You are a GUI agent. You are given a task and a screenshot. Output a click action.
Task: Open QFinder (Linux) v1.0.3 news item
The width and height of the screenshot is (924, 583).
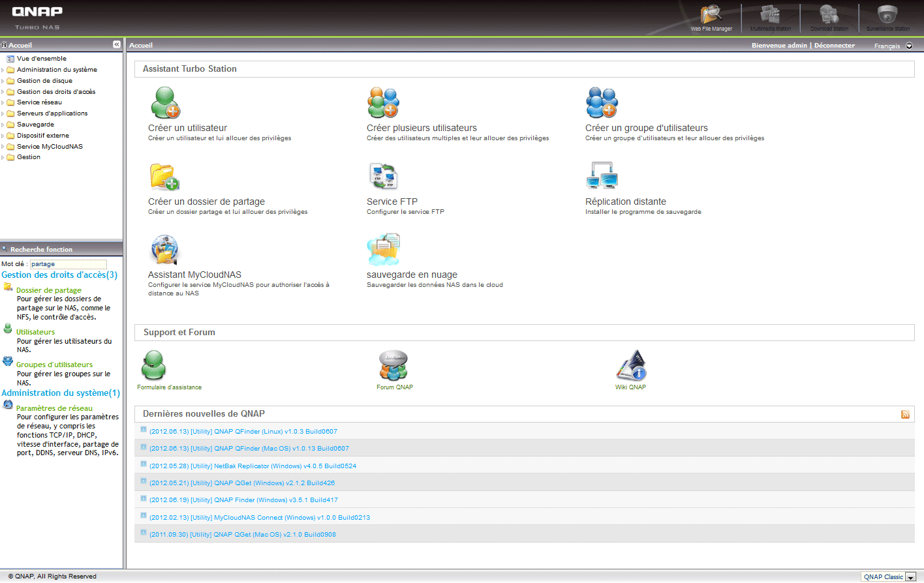coord(243,432)
